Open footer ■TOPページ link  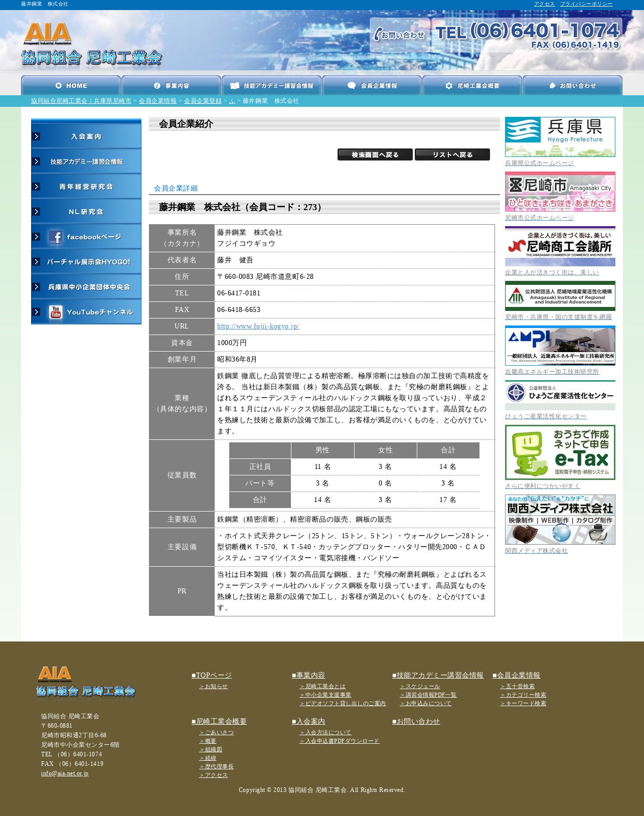[x=212, y=676]
